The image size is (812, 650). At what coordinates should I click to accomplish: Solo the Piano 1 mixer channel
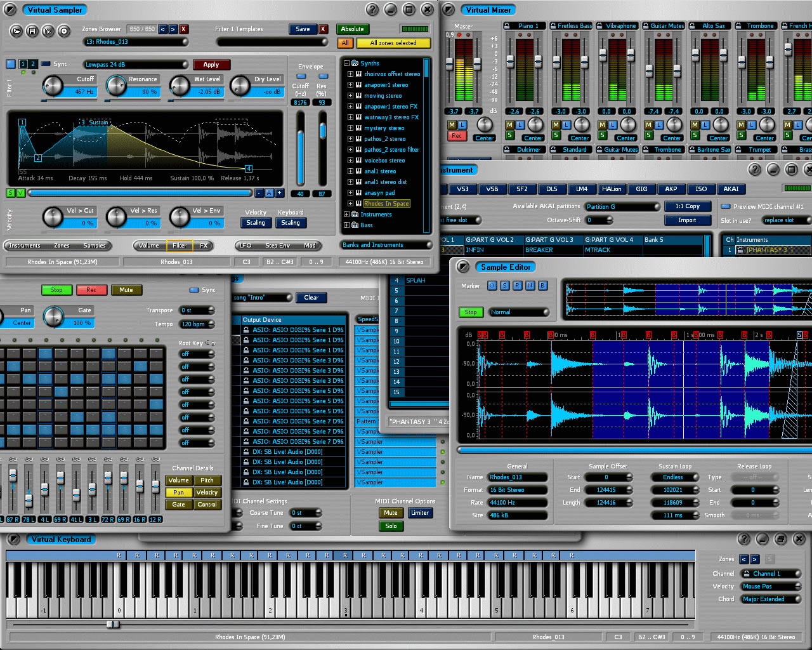pyautogui.click(x=509, y=135)
